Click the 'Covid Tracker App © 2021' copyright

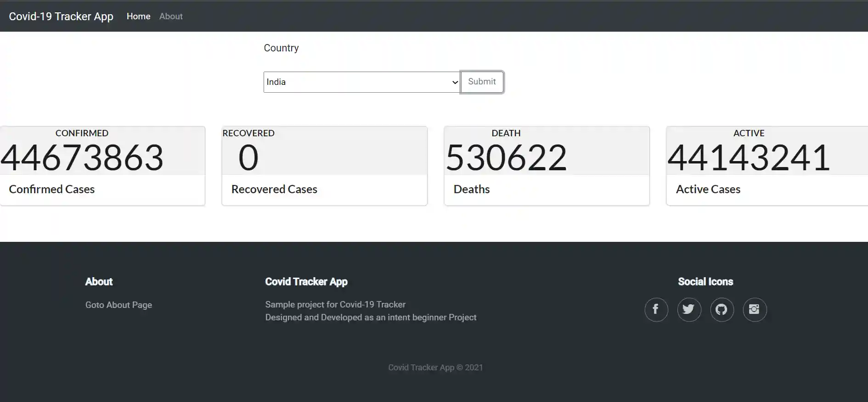(x=435, y=368)
